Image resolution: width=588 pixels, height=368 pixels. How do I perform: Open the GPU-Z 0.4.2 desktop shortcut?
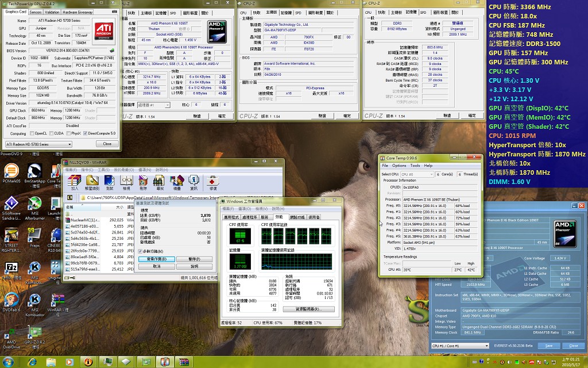click(34, 338)
